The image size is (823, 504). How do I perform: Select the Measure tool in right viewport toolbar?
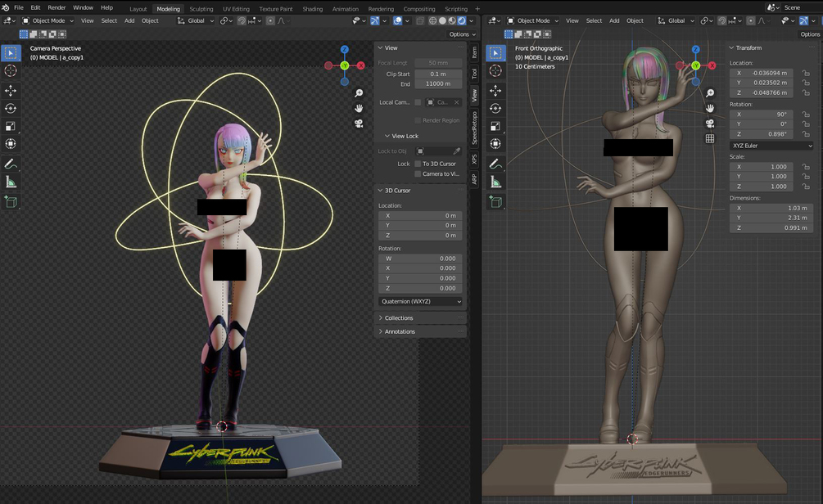(x=495, y=182)
